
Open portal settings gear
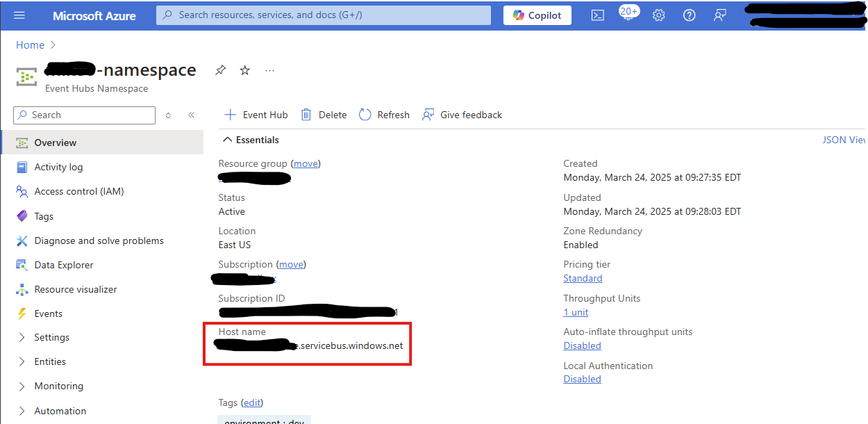click(658, 15)
